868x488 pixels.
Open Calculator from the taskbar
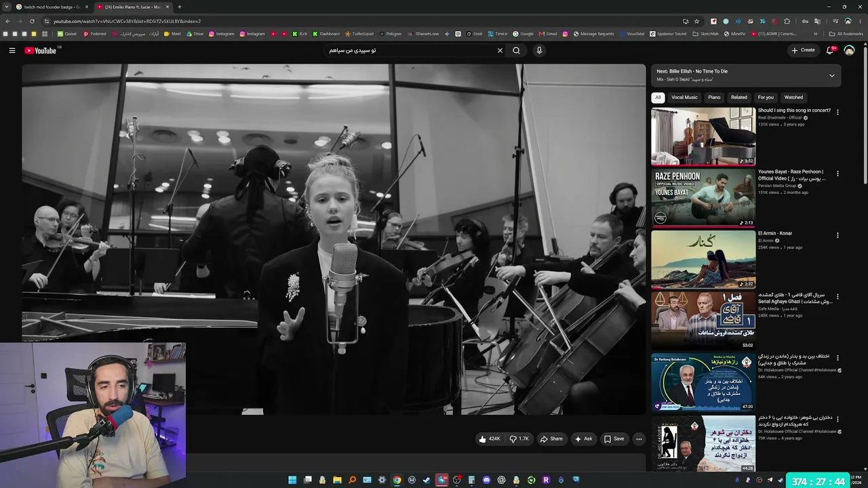pos(471,480)
